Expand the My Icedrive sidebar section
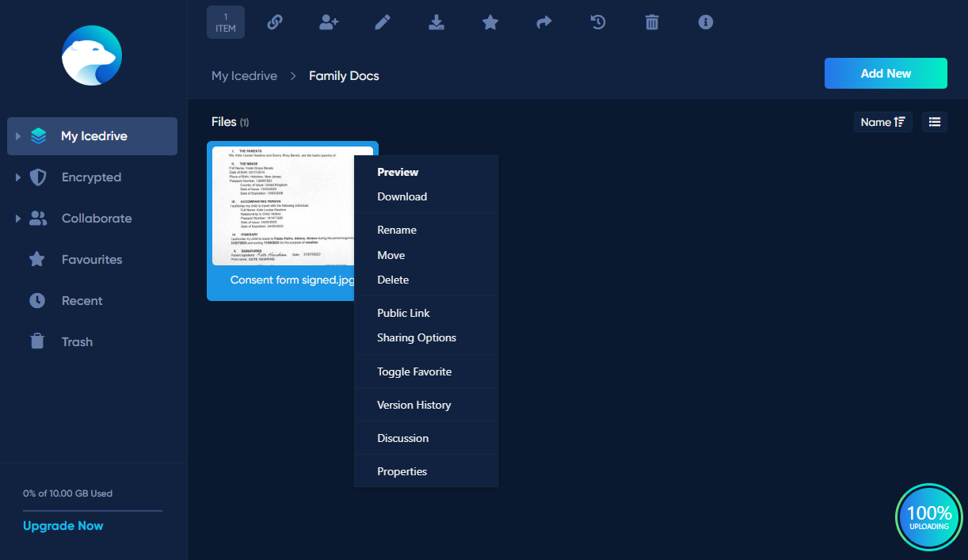This screenshot has width=968, height=560. (x=18, y=135)
